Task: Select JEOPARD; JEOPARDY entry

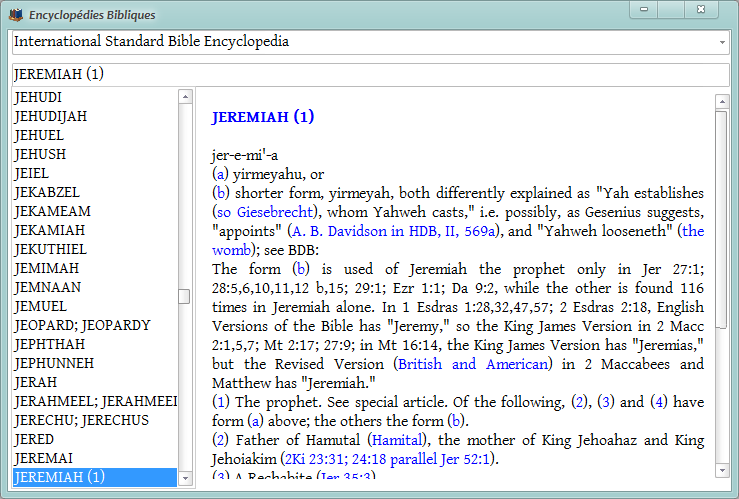Action: [x=95, y=325]
